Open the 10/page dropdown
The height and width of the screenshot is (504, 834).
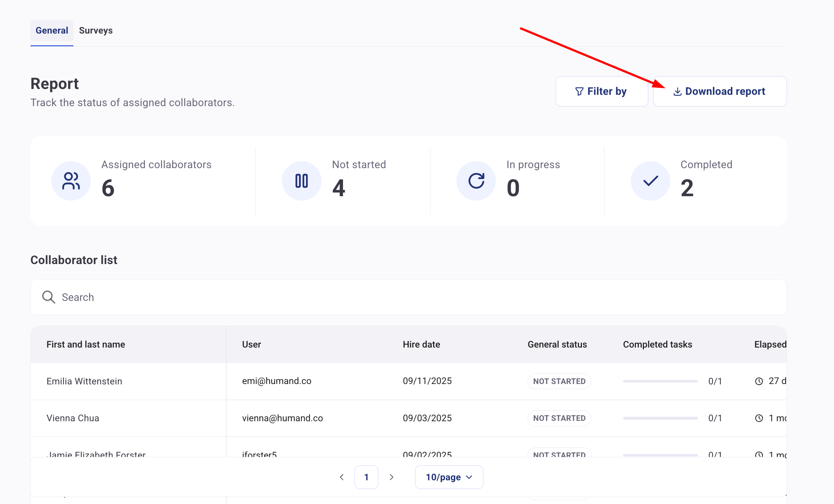point(449,477)
